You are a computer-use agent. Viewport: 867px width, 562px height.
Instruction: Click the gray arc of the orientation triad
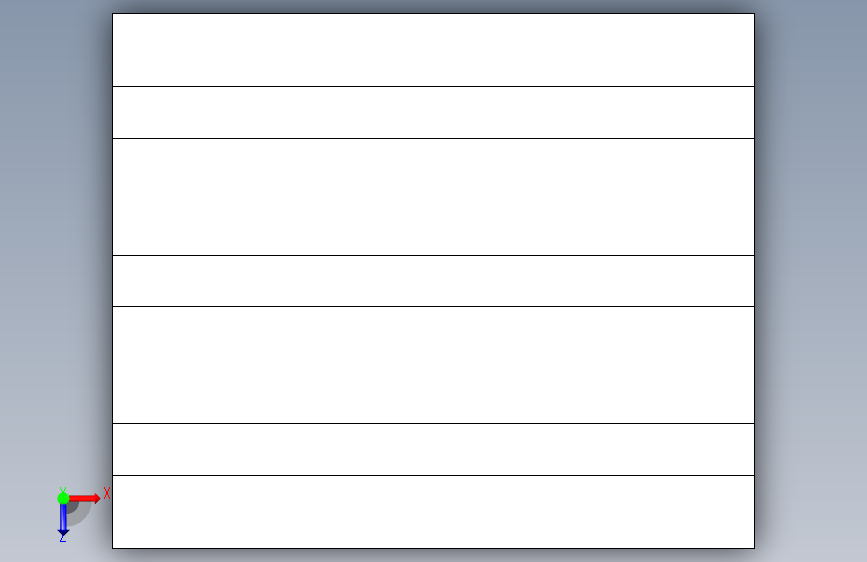coord(82,514)
